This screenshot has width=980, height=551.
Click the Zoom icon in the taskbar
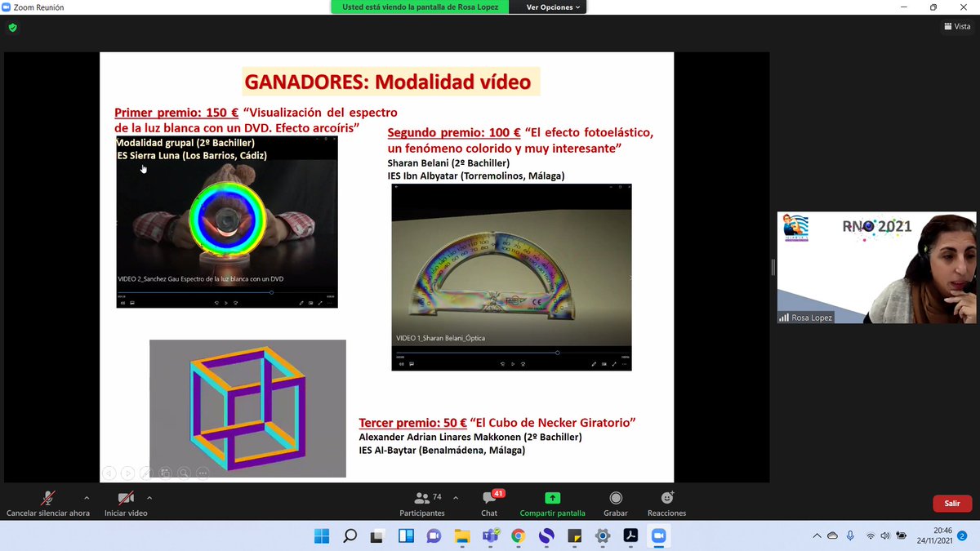click(657, 535)
